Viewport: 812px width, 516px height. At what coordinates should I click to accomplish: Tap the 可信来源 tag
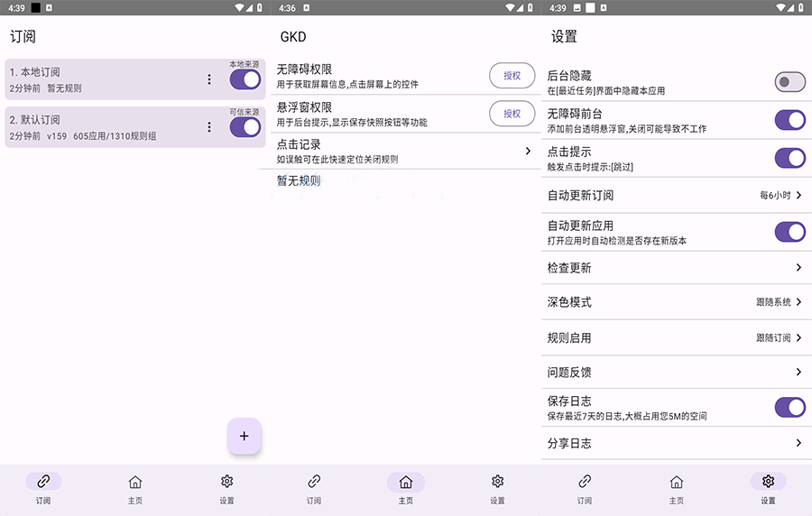[245, 112]
